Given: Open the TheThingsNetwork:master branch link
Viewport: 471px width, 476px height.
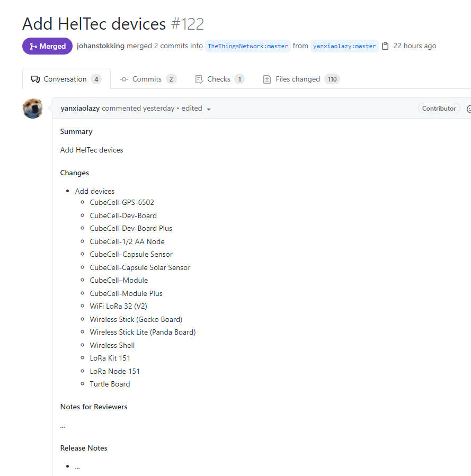Looking at the screenshot, I should [248, 46].
